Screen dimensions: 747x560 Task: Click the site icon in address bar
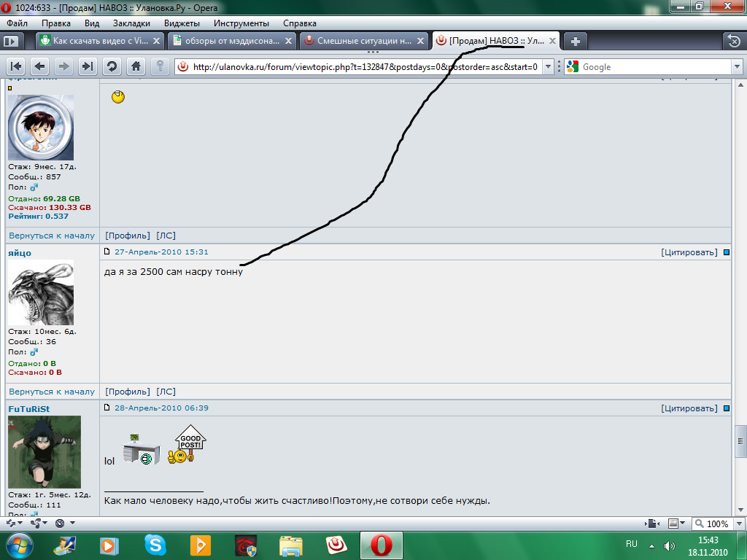(x=183, y=66)
